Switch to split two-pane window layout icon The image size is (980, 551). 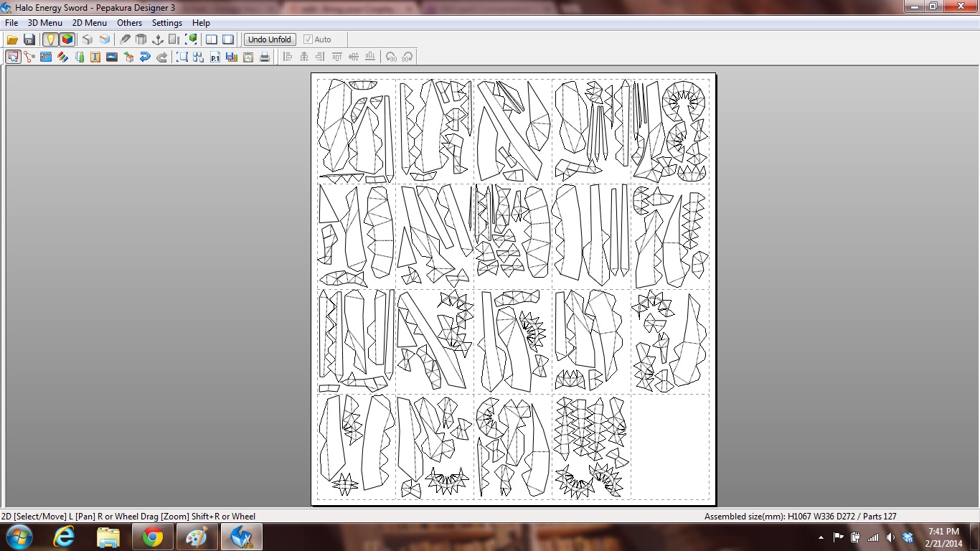click(x=212, y=39)
